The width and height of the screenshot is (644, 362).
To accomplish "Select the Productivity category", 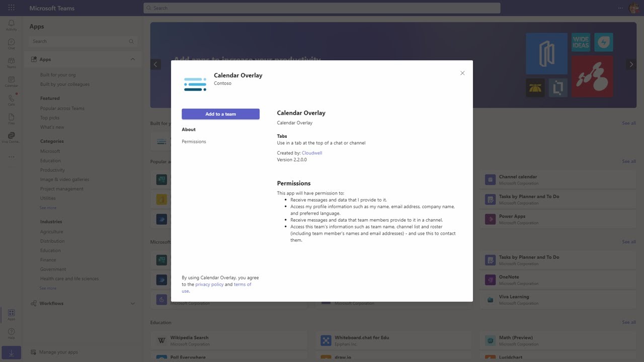I will coord(53,170).
